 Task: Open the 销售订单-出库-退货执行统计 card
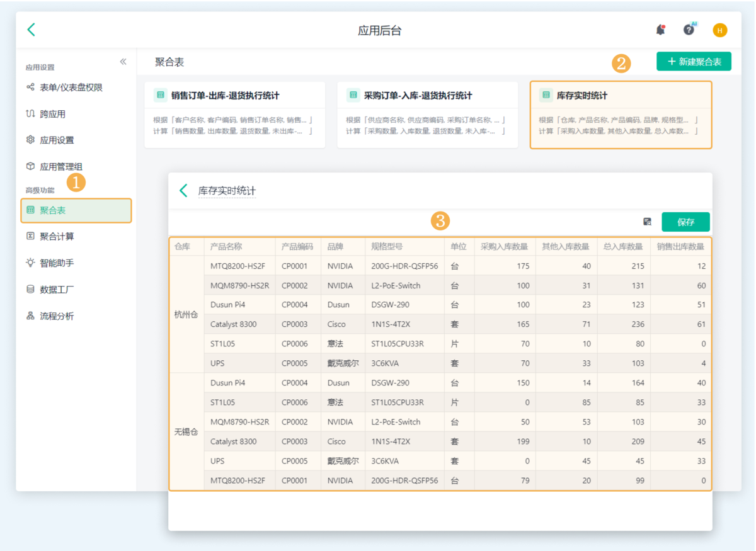tap(234, 115)
